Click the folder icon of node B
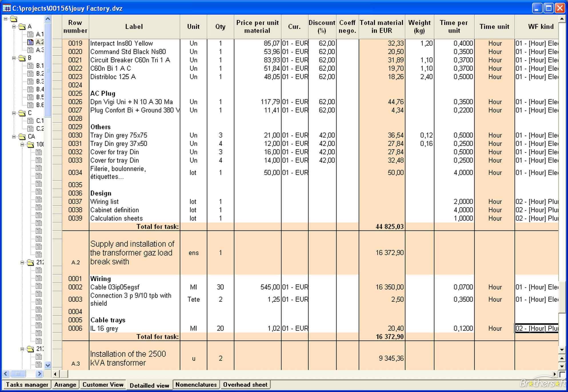The width and height of the screenshot is (568, 392). point(22,58)
